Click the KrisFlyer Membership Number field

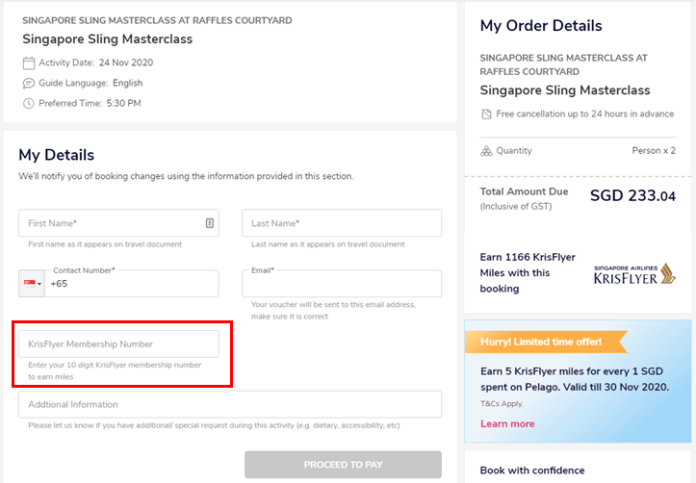point(119,344)
